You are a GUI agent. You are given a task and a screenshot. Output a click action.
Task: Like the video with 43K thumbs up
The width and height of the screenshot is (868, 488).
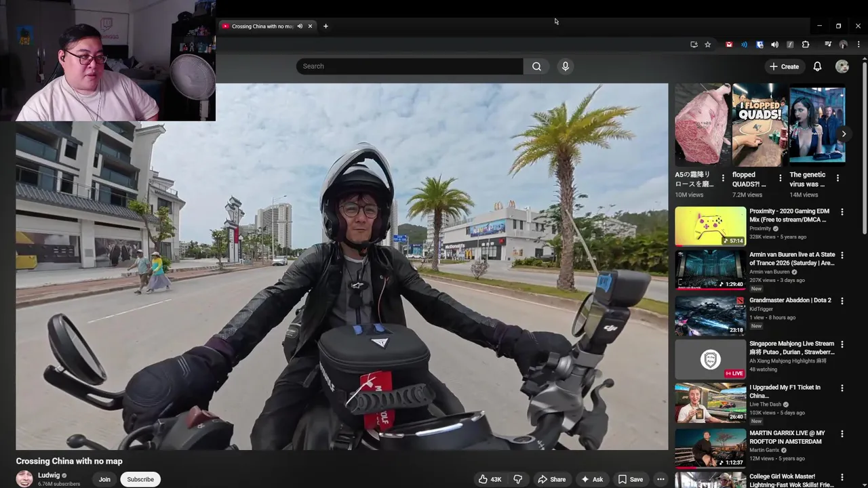490,479
